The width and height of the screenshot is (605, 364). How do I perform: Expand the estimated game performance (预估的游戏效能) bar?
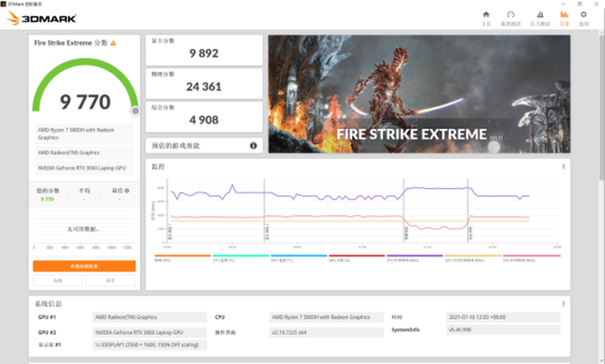204,145
